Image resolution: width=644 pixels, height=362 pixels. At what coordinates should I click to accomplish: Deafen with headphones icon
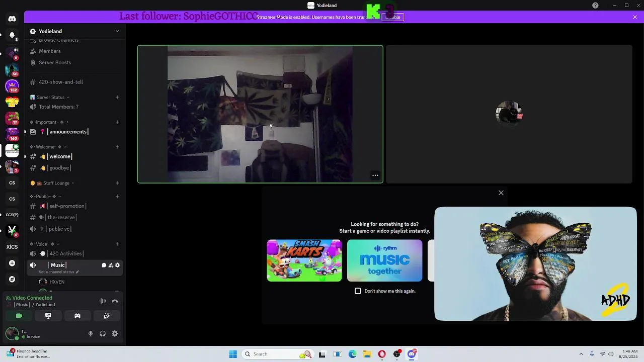[103, 333]
